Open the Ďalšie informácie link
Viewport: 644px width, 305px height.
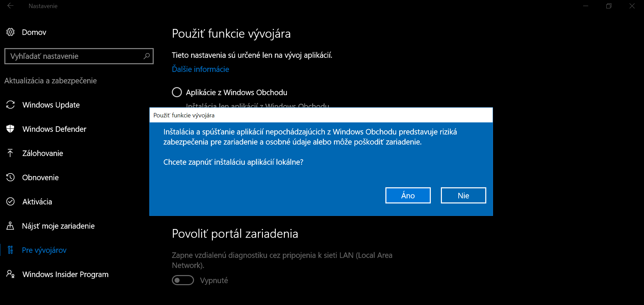click(200, 69)
